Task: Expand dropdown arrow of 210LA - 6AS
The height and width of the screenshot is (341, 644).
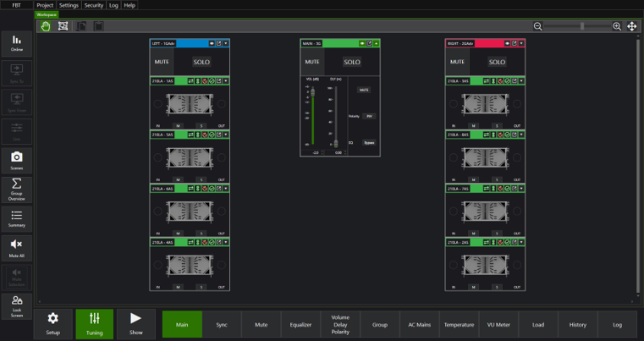Action: (x=225, y=189)
